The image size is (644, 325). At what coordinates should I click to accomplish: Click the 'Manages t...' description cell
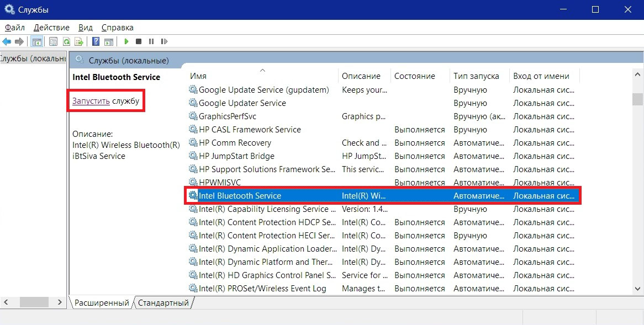[x=363, y=289]
